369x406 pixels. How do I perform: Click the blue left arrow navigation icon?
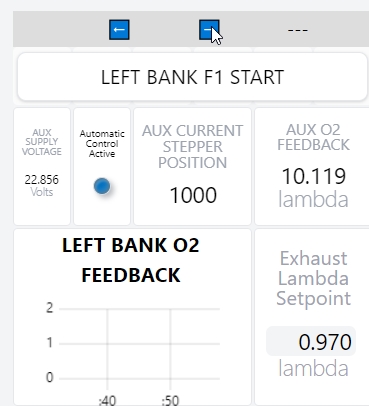pyautogui.click(x=119, y=30)
